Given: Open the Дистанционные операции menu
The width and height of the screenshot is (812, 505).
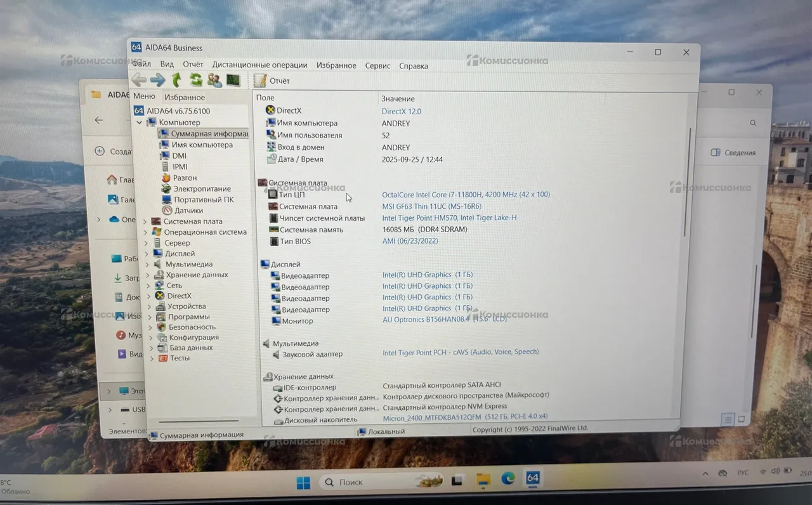Looking at the screenshot, I should coord(259,65).
